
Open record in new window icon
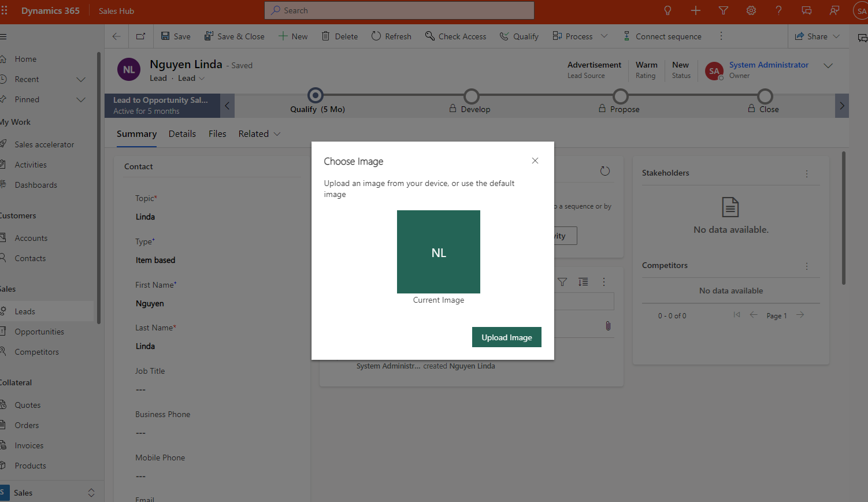pos(140,36)
